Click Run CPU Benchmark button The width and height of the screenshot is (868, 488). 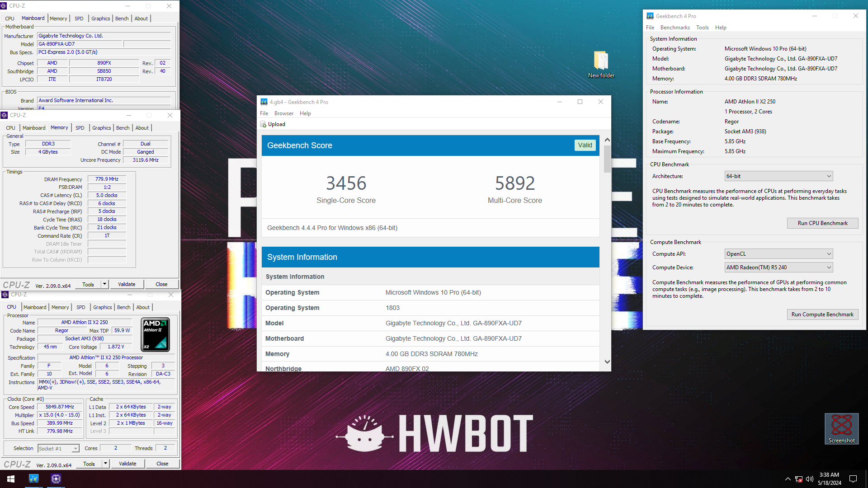point(822,223)
